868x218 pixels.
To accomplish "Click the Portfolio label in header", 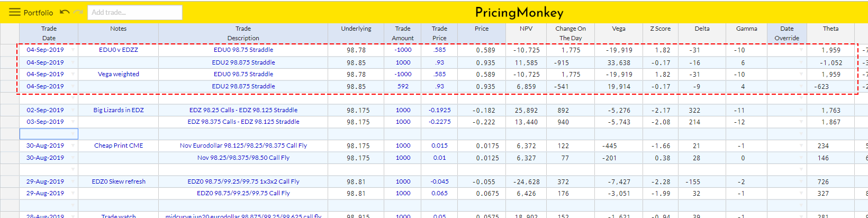I will [38, 13].
